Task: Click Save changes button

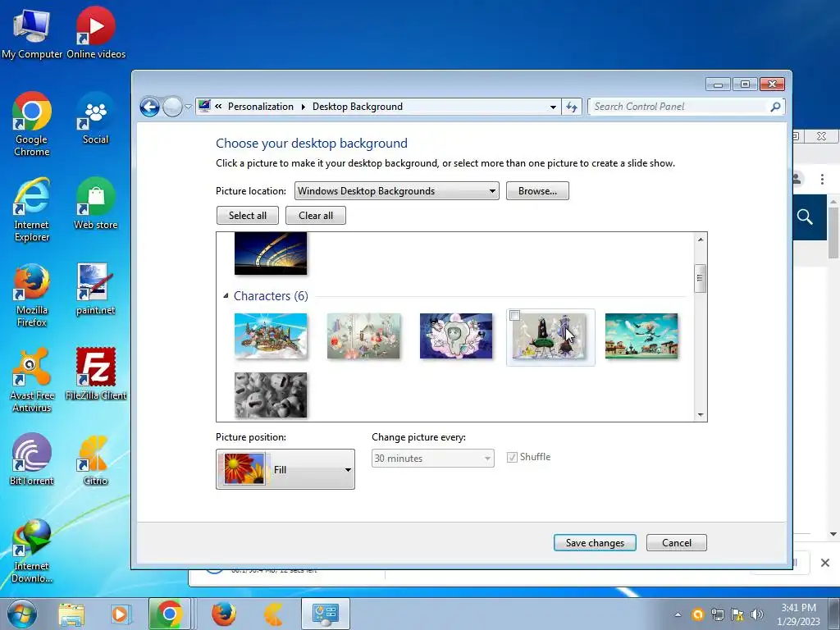Action: click(x=595, y=543)
